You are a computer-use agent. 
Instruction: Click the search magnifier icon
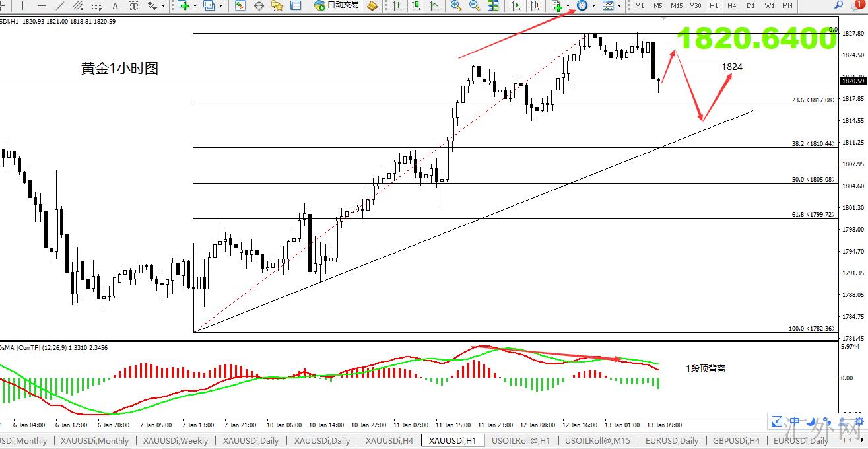coord(838,5)
